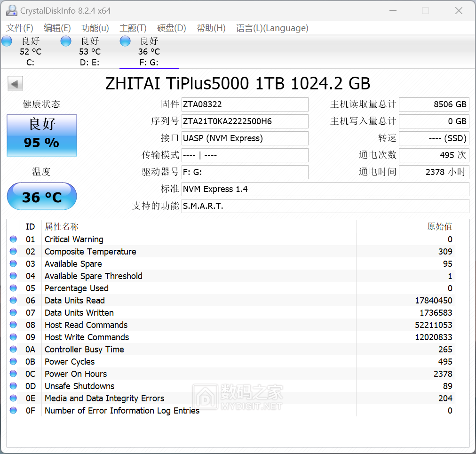Select the C: drive tab at 52 °C
The width and height of the screenshot is (476, 454).
point(31,52)
